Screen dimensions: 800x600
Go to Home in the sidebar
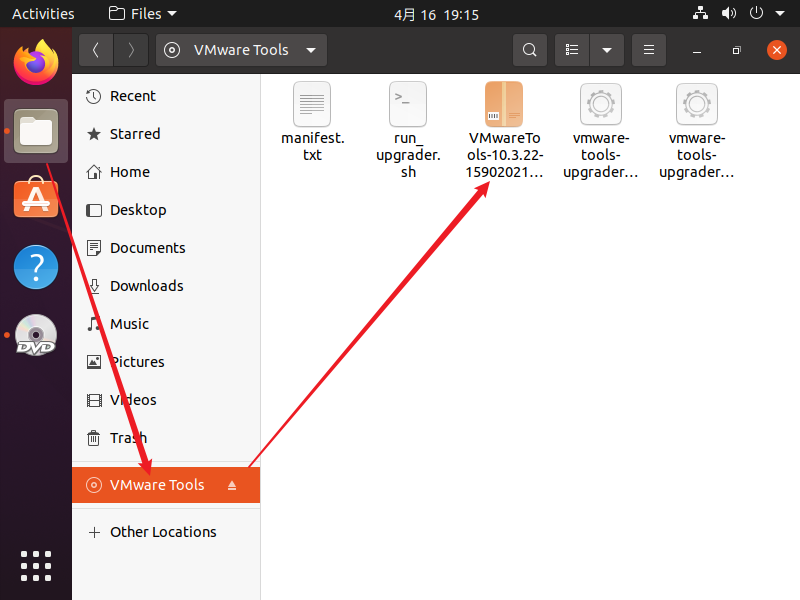point(166,172)
